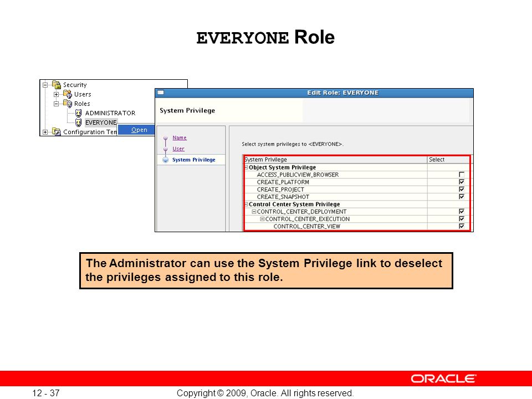532x399 pixels.
Task: Click the CREATE_PLATFORM row text
Action: tap(283, 182)
